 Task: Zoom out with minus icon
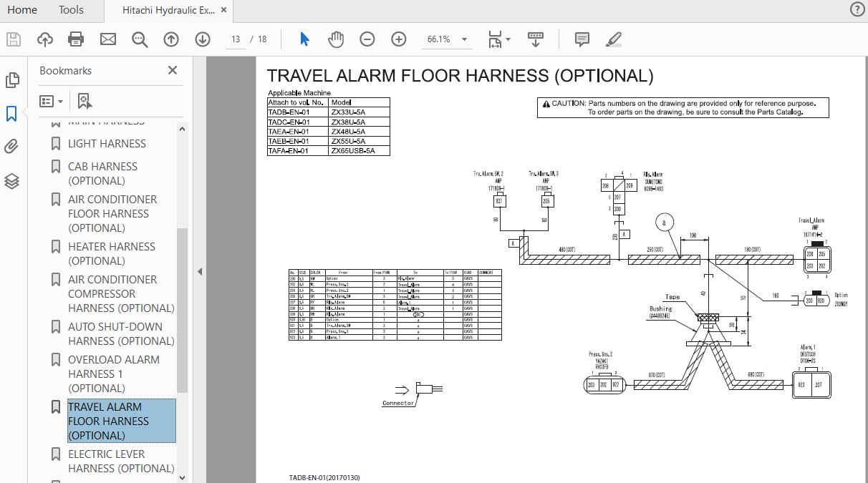tap(367, 39)
